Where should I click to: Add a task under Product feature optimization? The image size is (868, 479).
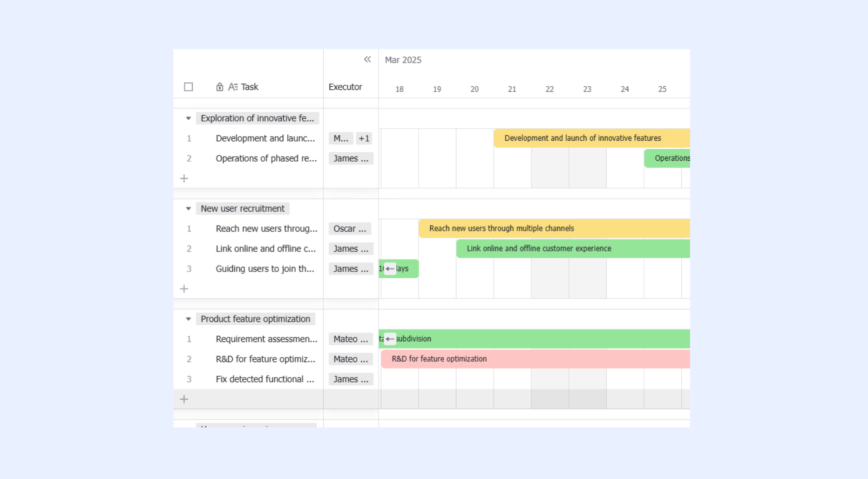[184, 399]
